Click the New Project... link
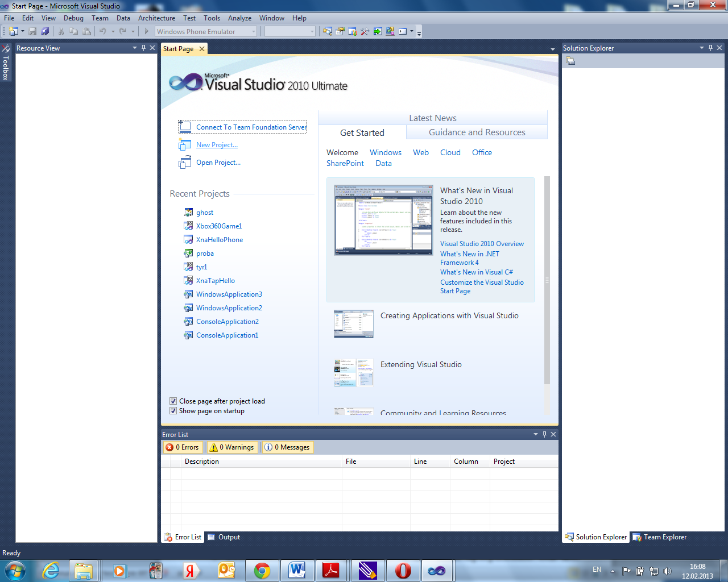Screen dimensions: 728x582 click(217, 145)
